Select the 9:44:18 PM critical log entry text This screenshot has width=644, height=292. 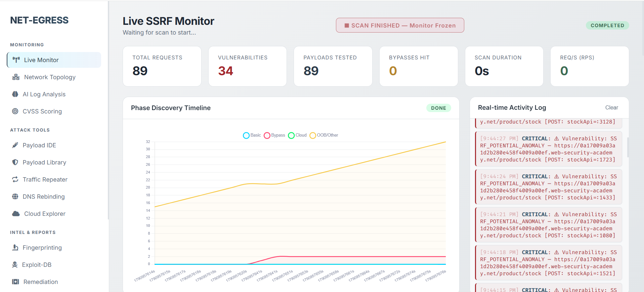tap(548, 263)
